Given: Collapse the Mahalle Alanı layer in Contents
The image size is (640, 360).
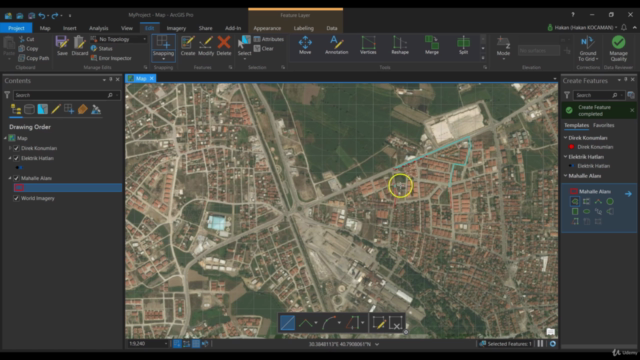Looking at the screenshot, I should 10,178.
